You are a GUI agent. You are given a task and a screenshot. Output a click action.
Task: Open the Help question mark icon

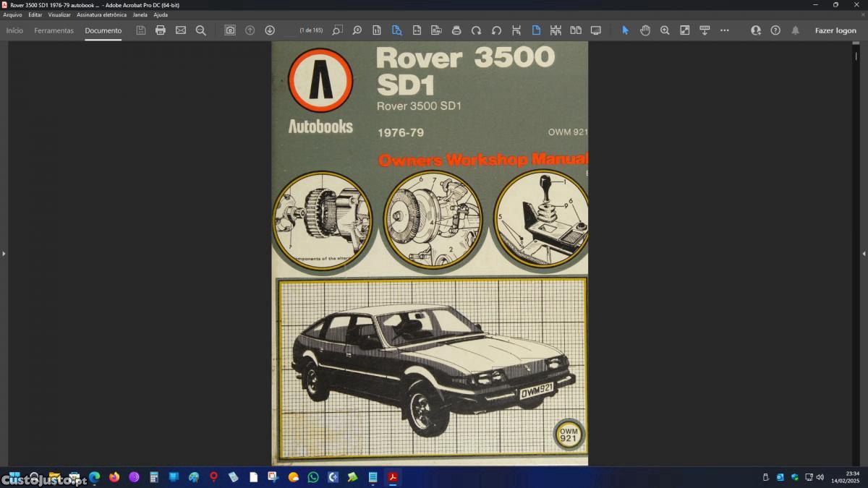[775, 30]
